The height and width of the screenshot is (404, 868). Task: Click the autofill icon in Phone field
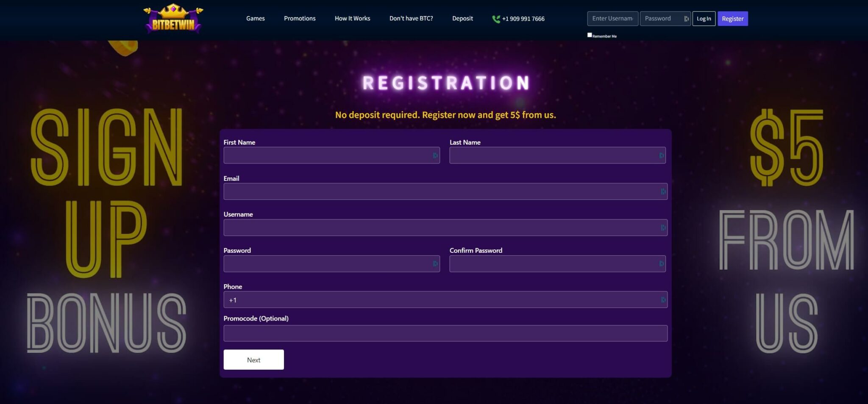tap(663, 300)
